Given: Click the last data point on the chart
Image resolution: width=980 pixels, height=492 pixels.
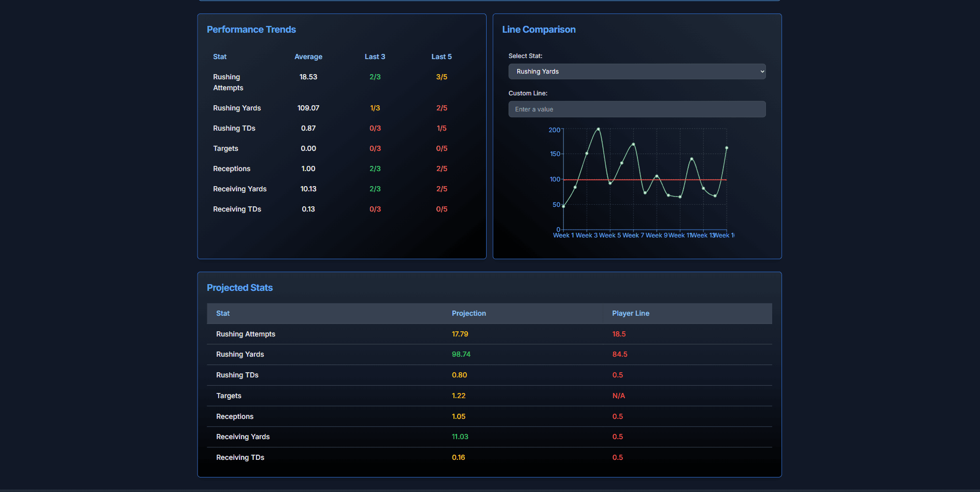Looking at the screenshot, I should [727, 148].
